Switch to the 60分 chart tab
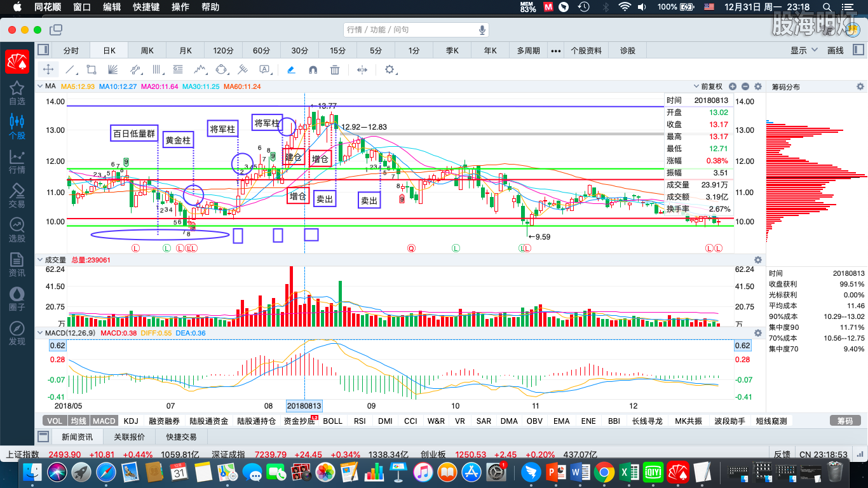The width and height of the screenshot is (868, 488). point(262,51)
